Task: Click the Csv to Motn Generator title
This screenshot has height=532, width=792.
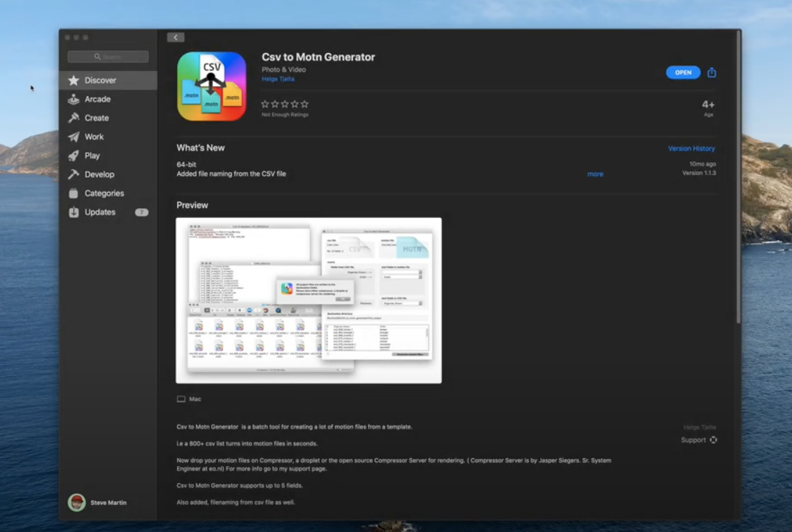Action: click(x=319, y=57)
